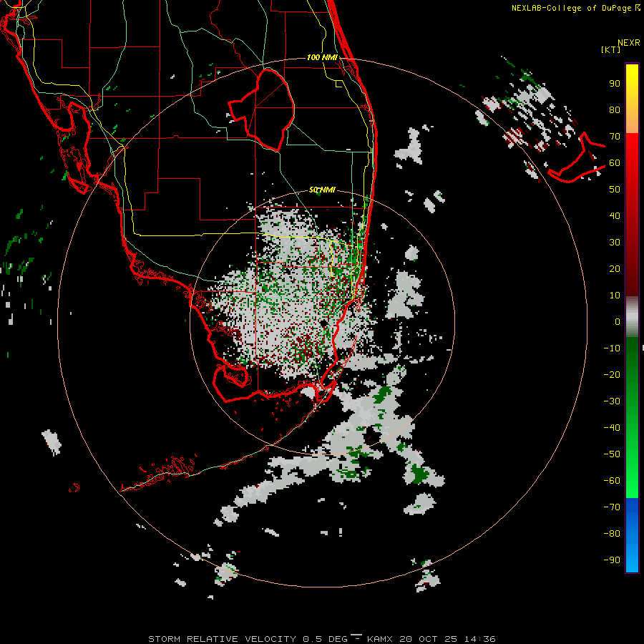This screenshot has height=644, width=644.
Task: Click the 50 value on the velocity scale
Action: tap(615, 190)
